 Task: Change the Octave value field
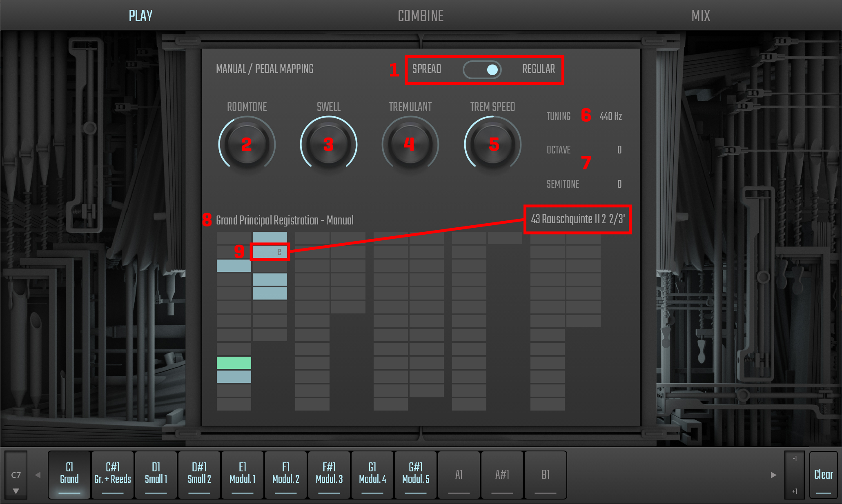[x=619, y=150]
